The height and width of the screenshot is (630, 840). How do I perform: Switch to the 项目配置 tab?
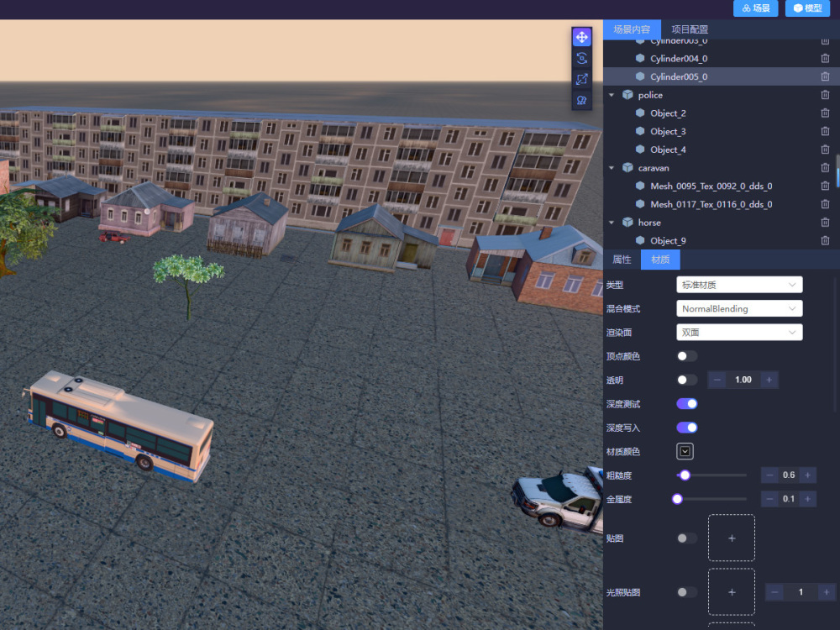pyautogui.click(x=690, y=29)
